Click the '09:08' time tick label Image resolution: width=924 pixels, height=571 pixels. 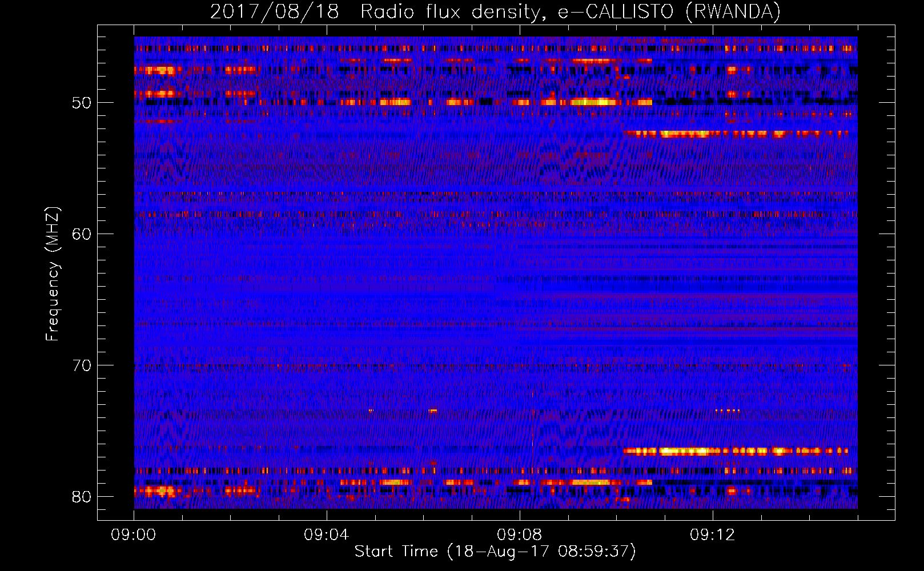point(520,535)
